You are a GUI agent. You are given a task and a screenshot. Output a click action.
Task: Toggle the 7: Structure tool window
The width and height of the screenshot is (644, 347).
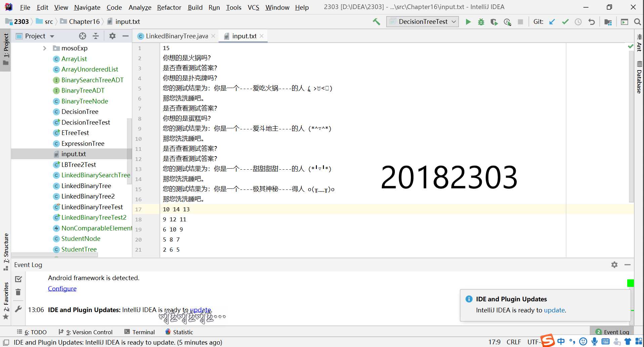(6, 252)
